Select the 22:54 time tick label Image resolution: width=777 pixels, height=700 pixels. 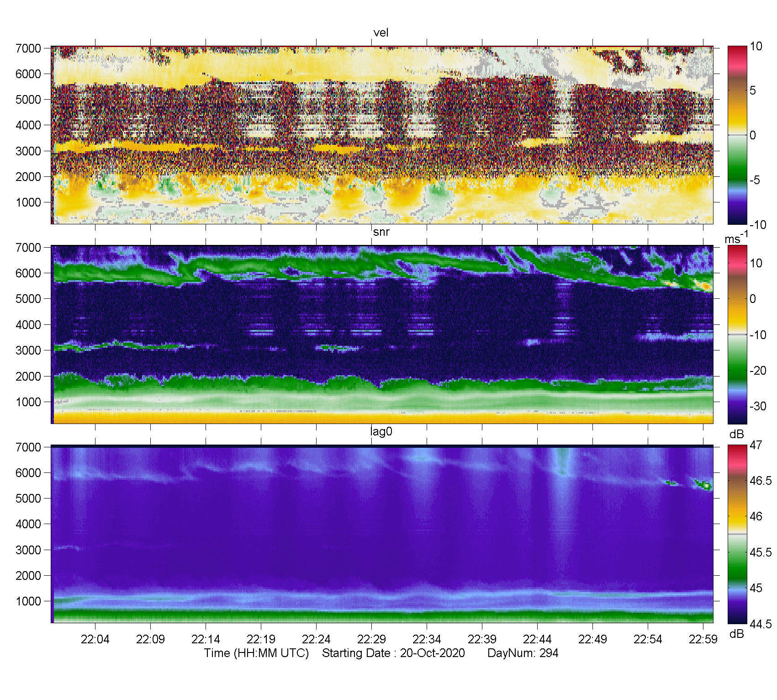tap(648, 639)
